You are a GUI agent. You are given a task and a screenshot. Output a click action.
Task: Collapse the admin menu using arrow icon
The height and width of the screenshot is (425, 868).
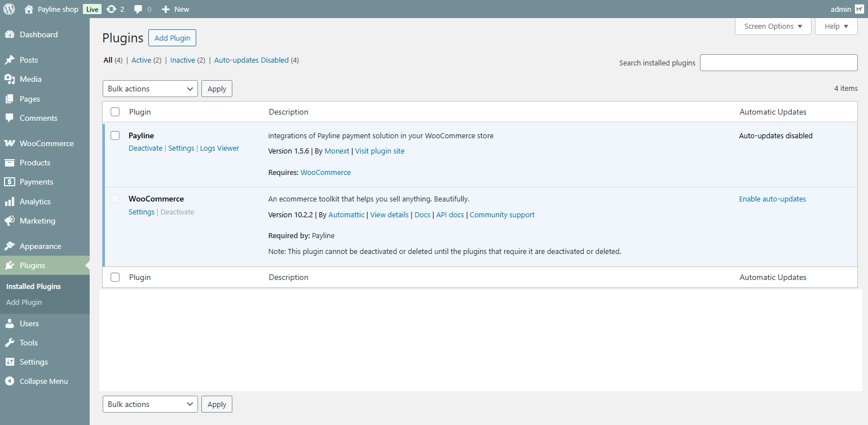pyautogui.click(x=10, y=381)
